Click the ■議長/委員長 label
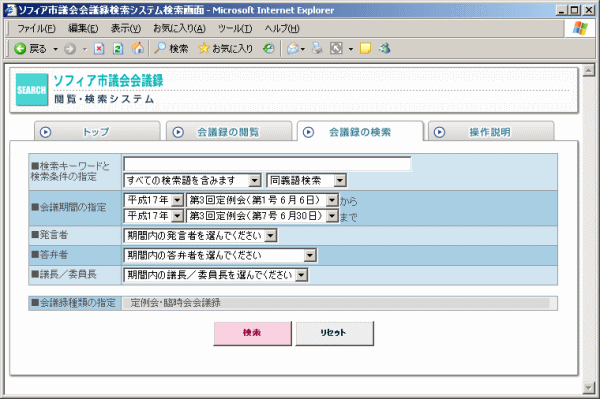Viewport: 600px width, 399px height. pyautogui.click(x=64, y=274)
